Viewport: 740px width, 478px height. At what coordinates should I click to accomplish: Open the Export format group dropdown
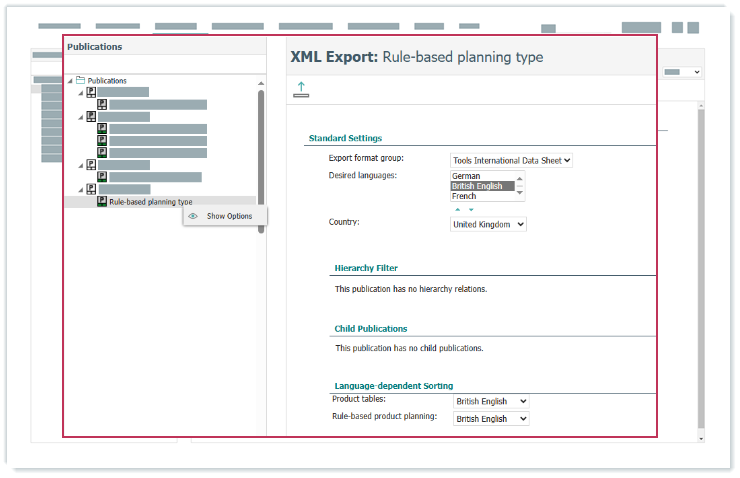tap(511, 160)
